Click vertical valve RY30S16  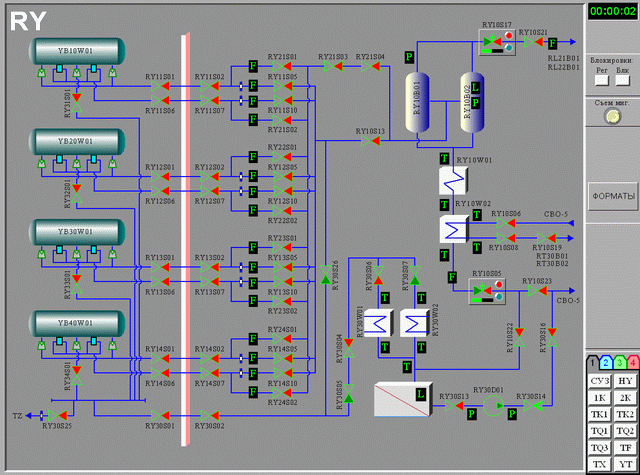point(552,337)
